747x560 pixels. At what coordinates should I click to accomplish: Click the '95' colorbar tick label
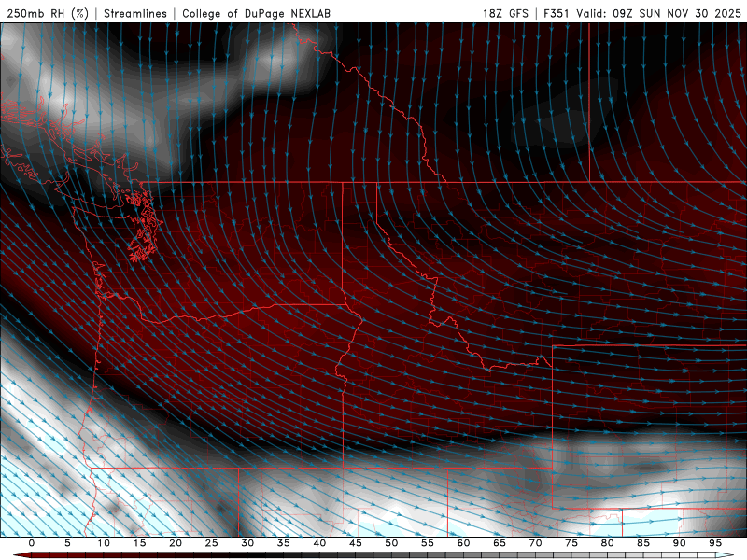[x=715, y=543]
